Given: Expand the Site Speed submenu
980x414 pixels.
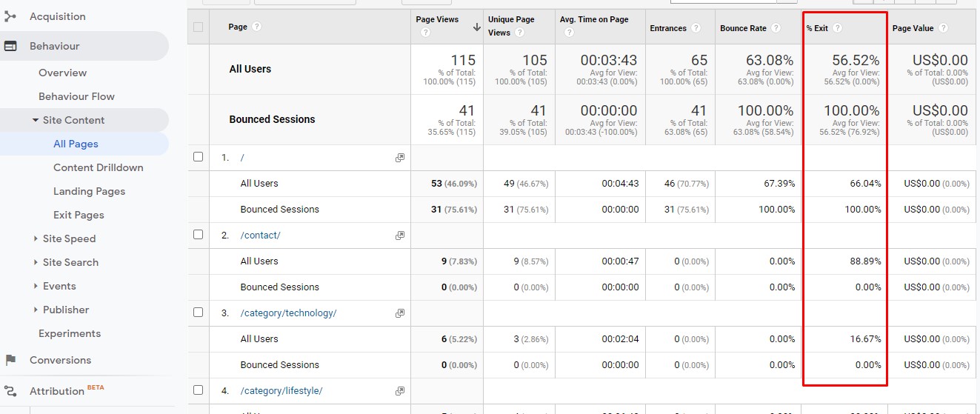Looking at the screenshot, I should (x=36, y=238).
